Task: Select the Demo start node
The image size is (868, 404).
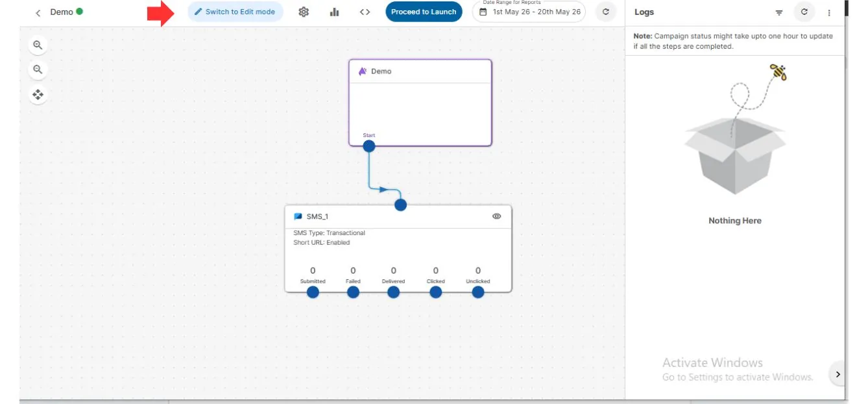Action: [420, 103]
